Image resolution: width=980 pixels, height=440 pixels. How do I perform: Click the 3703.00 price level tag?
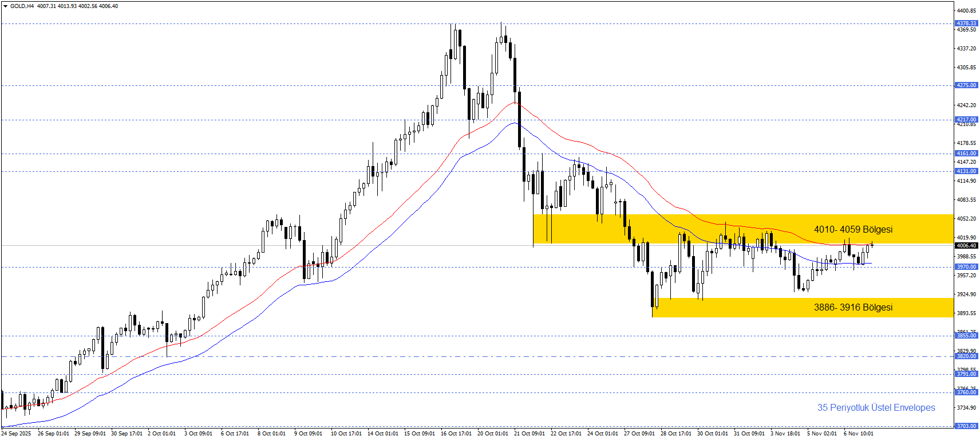coord(966,426)
